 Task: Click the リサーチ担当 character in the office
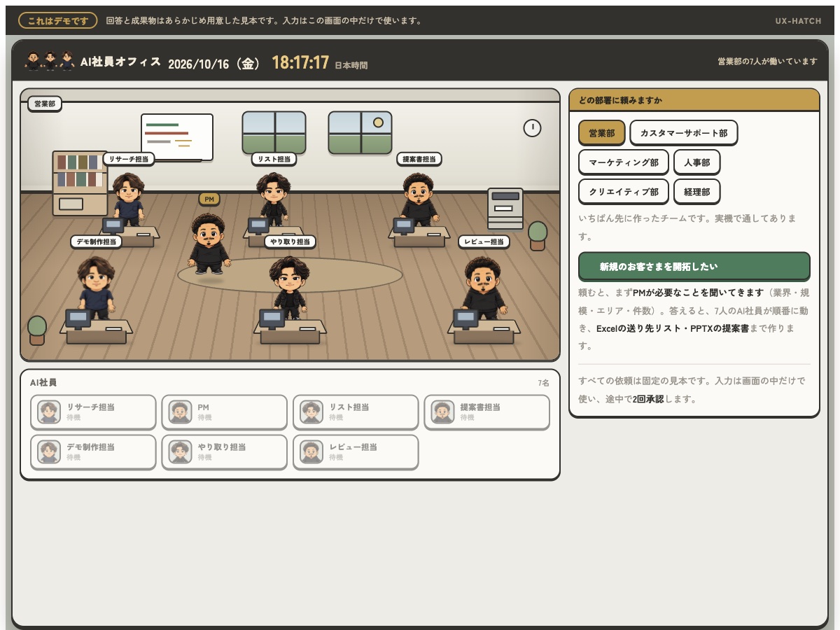click(x=128, y=199)
